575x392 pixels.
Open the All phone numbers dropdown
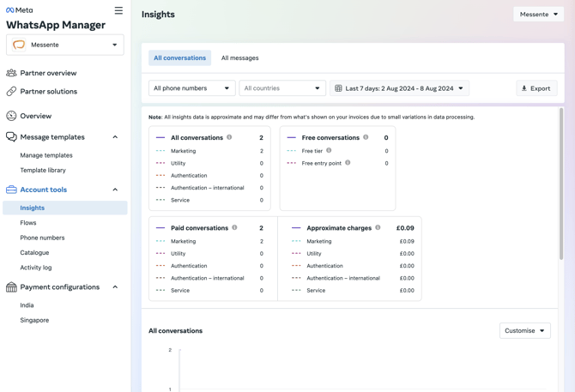191,88
